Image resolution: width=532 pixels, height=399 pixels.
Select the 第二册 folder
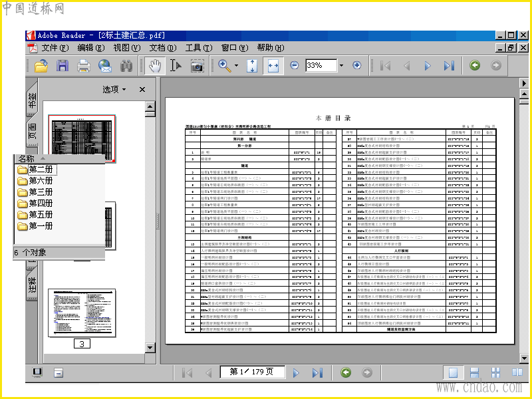tap(37, 170)
